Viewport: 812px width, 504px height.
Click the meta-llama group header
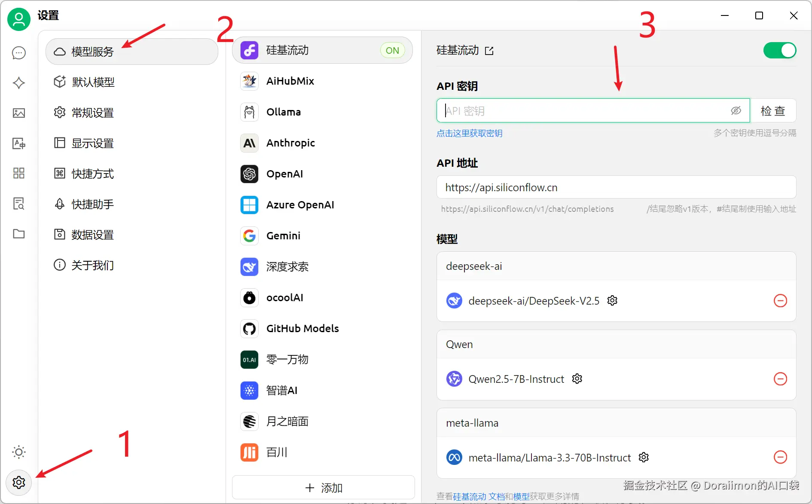(x=616, y=423)
